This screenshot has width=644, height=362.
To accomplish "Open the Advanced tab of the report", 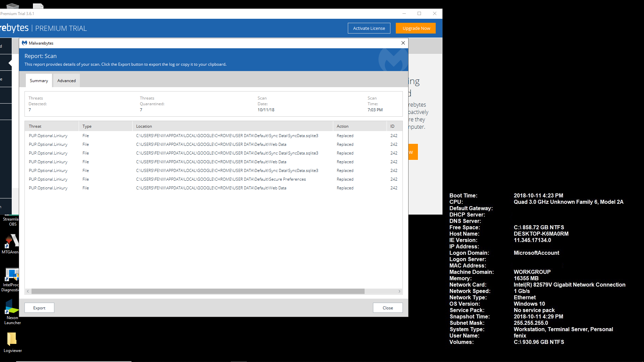I will pos(66,80).
